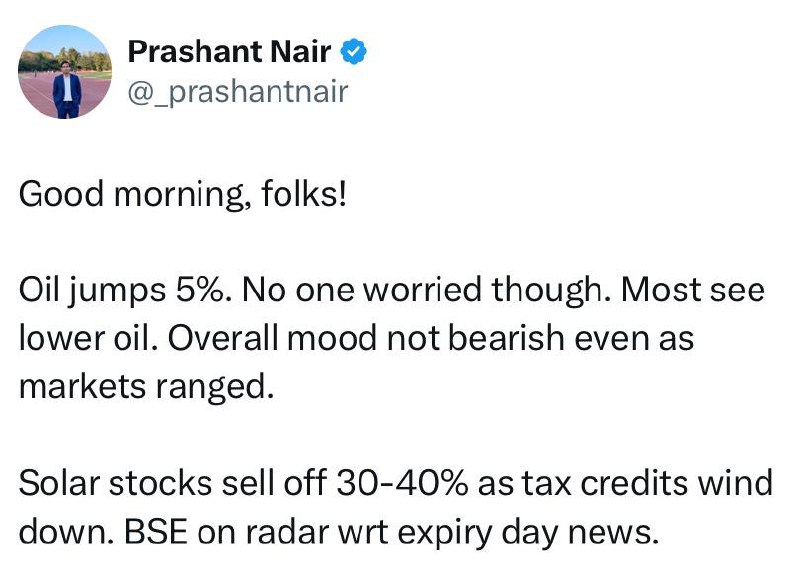Screen dimensions: 800x585
Task: Click the blue verified checkmark badge
Action: (x=354, y=51)
